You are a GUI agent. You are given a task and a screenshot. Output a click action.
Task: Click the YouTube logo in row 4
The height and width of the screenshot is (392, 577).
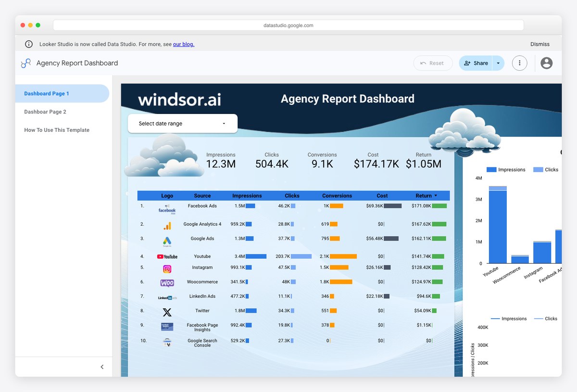tap(167, 257)
